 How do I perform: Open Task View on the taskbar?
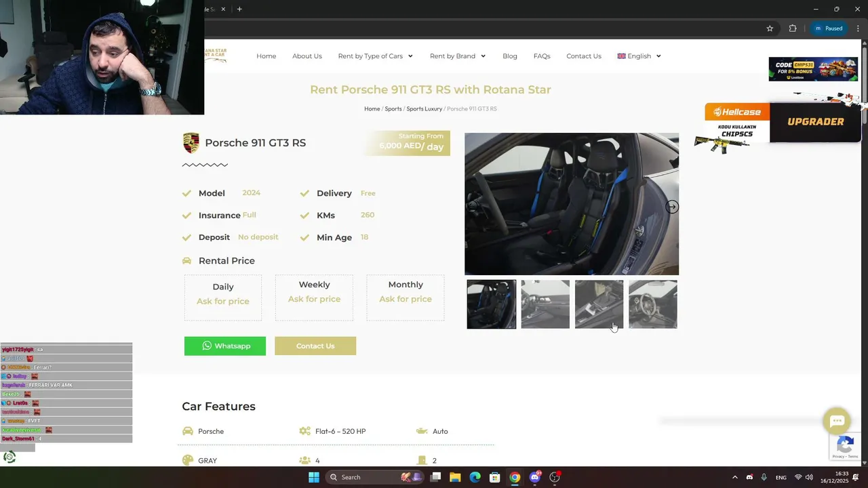pos(435,477)
